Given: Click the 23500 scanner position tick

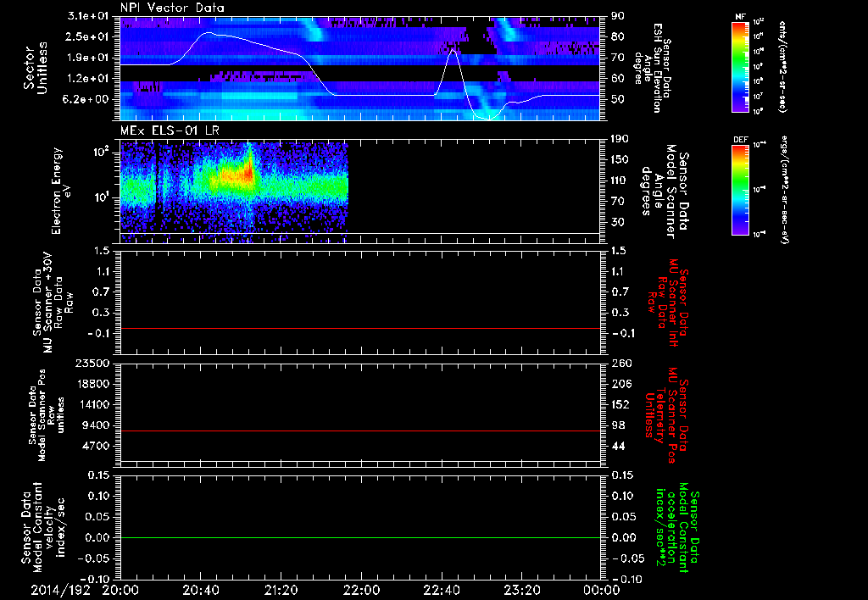Looking at the screenshot, I should pos(93,364).
